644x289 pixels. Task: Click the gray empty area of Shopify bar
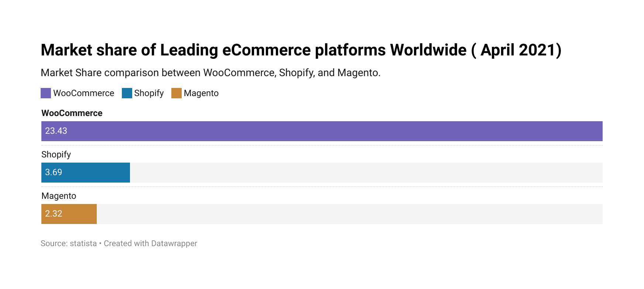point(366,173)
